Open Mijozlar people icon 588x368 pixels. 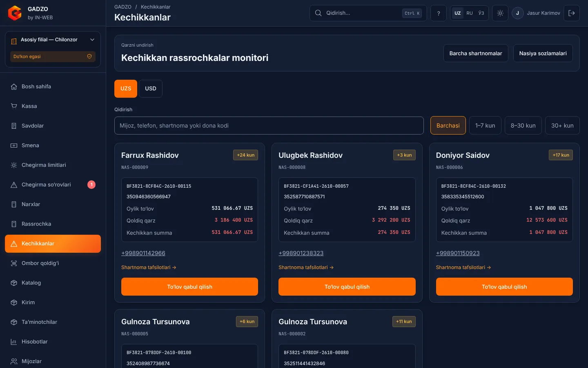(14, 361)
